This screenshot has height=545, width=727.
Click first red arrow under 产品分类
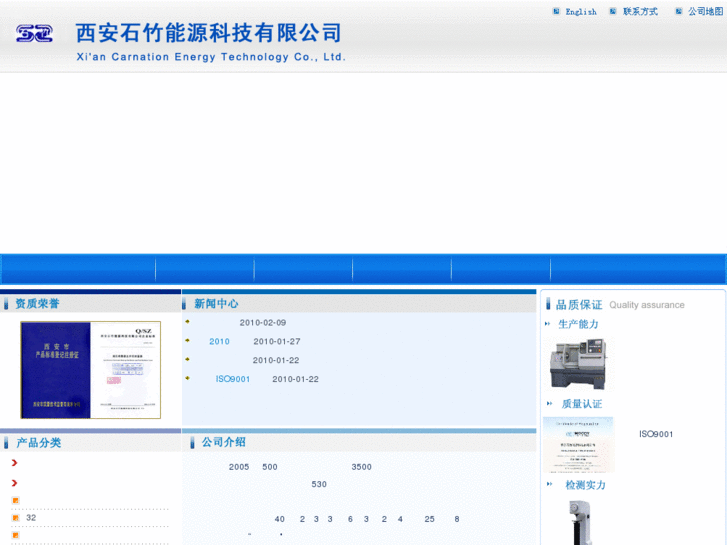coord(14,463)
